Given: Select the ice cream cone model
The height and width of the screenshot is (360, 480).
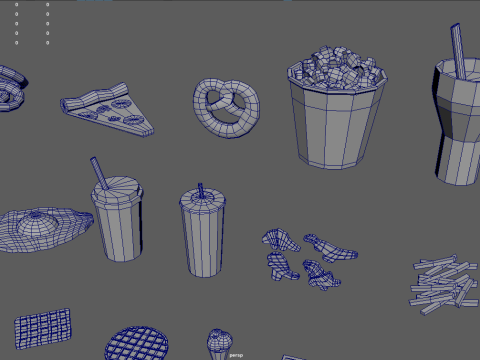Looking at the screenshot, I should (x=219, y=344).
